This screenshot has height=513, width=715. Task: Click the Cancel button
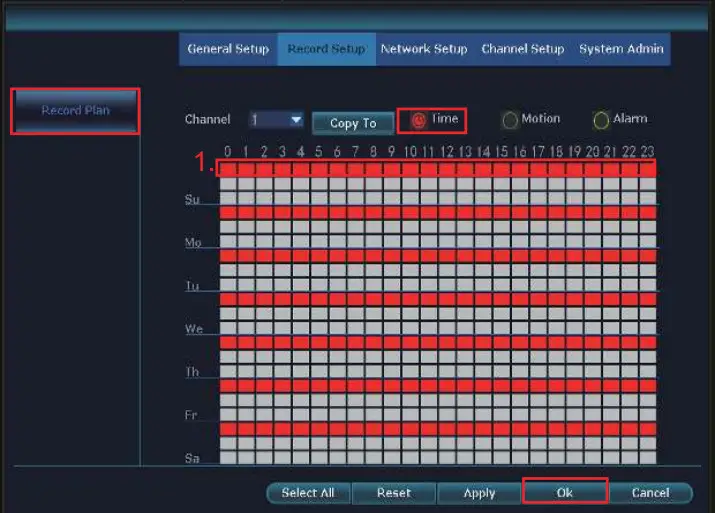pos(650,493)
